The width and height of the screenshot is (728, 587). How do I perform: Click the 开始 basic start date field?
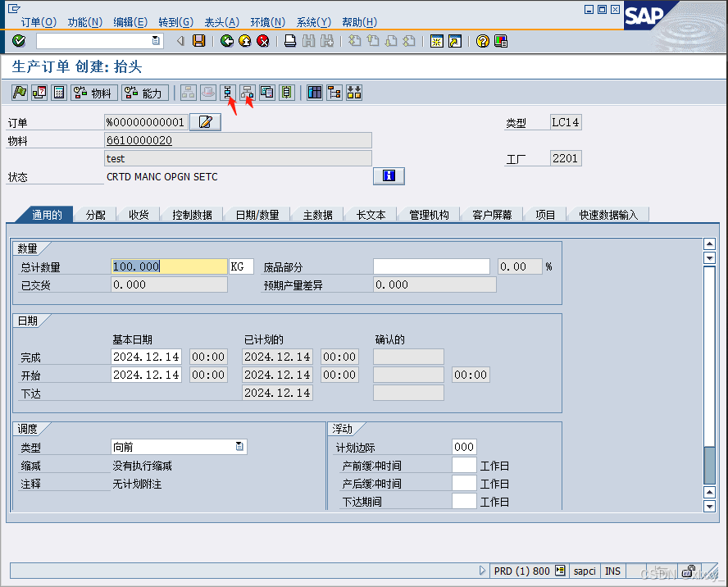coord(146,375)
